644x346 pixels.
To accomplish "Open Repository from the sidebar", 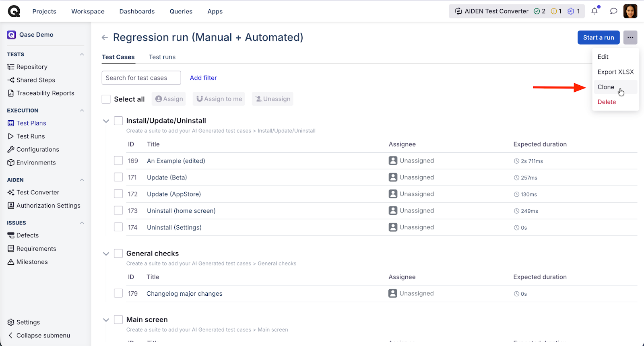I will click(32, 67).
